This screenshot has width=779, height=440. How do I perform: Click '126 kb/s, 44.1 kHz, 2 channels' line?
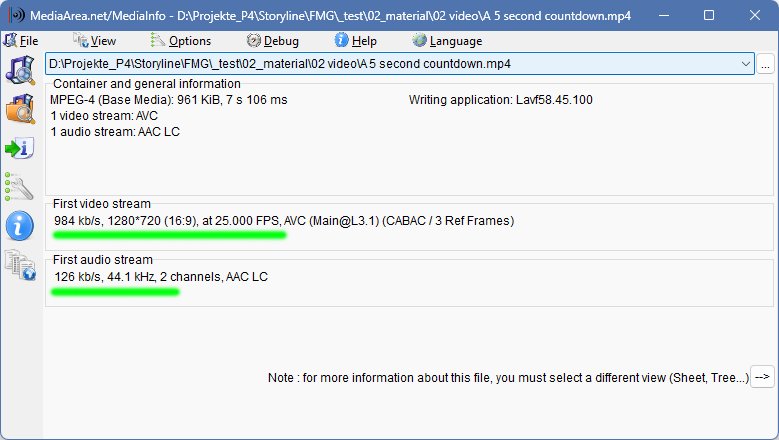(x=161, y=277)
